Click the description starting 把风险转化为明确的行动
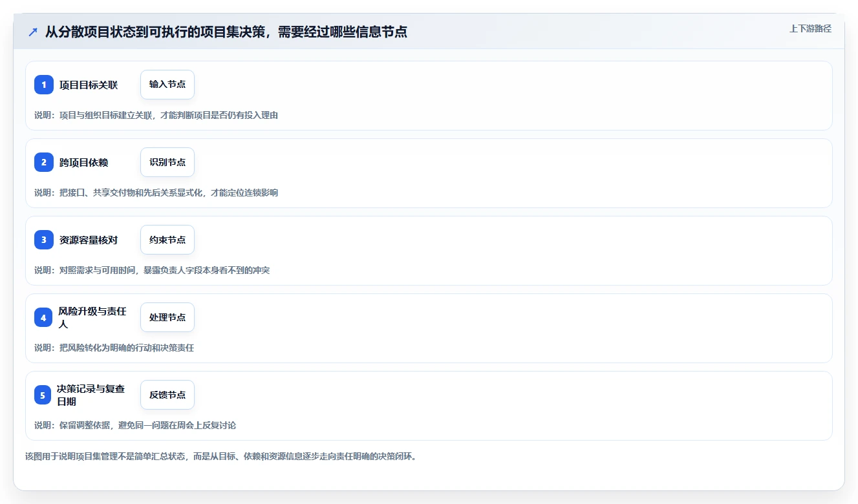Screen dimensions: 858x504 (114, 348)
